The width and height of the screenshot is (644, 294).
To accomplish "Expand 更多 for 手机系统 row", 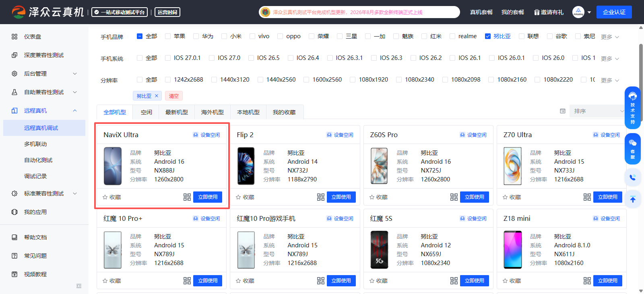I will click(x=610, y=59).
